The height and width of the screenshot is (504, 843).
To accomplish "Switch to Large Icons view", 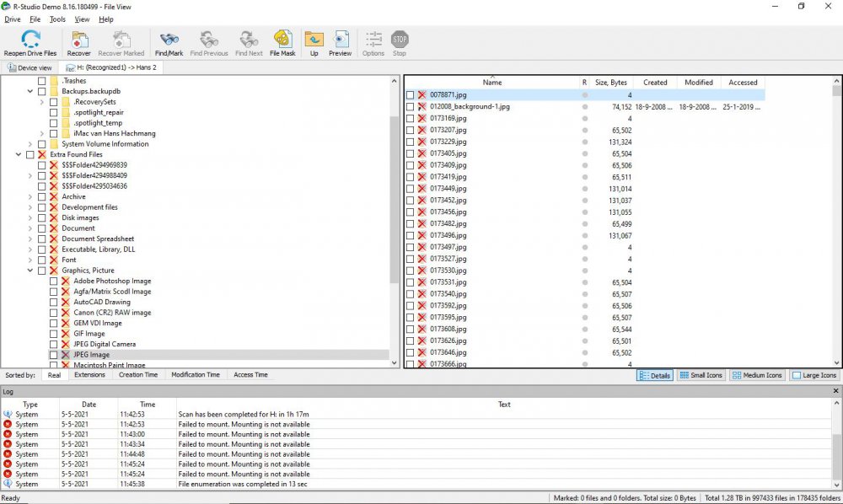I will pyautogui.click(x=814, y=375).
